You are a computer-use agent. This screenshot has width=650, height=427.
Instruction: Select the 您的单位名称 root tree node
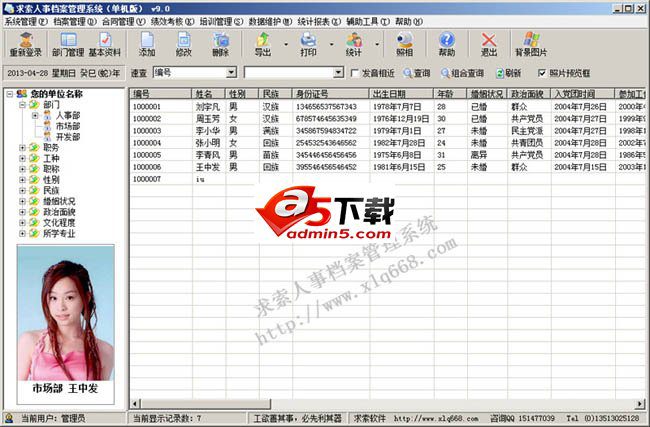(56, 94)
